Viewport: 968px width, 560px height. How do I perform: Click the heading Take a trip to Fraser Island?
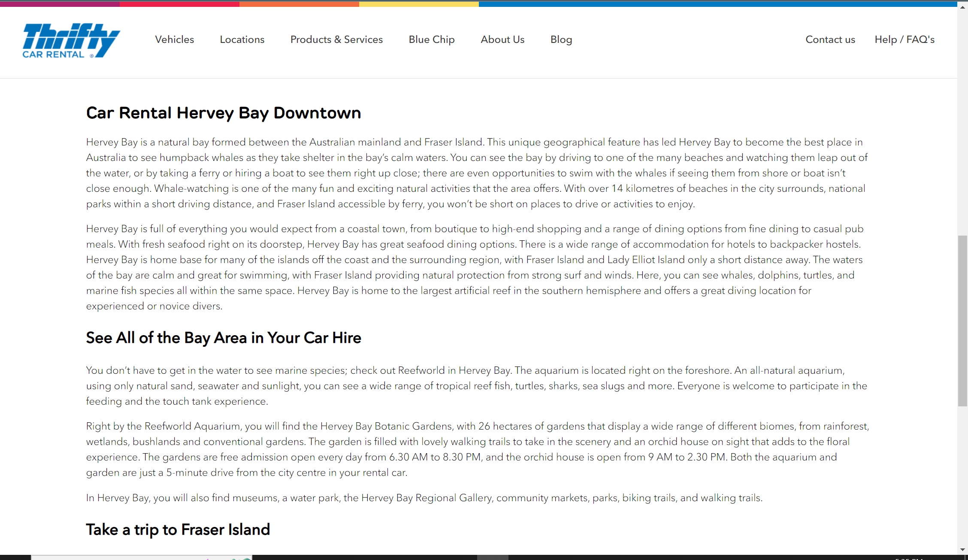178,530
